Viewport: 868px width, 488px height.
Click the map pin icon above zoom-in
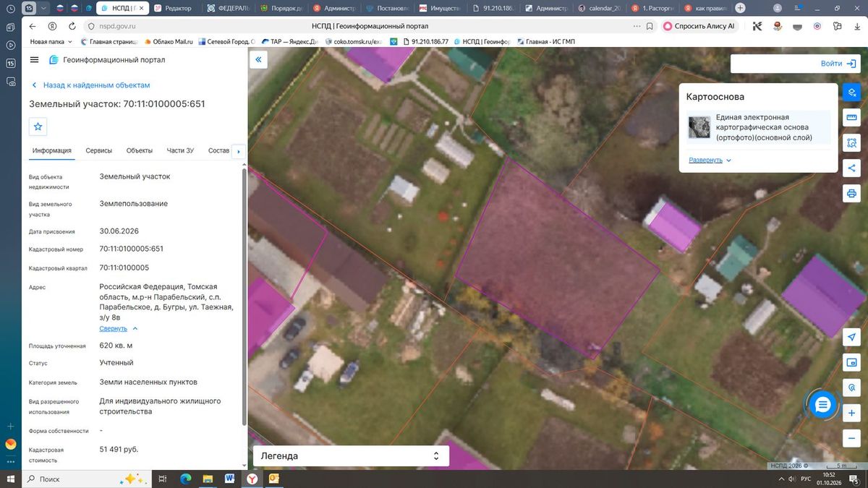click(x=851, y=388)
